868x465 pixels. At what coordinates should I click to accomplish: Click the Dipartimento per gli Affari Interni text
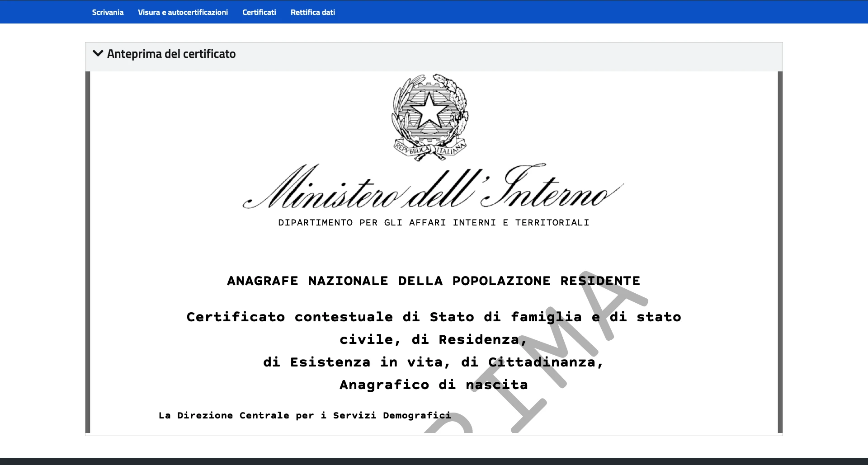434,222
